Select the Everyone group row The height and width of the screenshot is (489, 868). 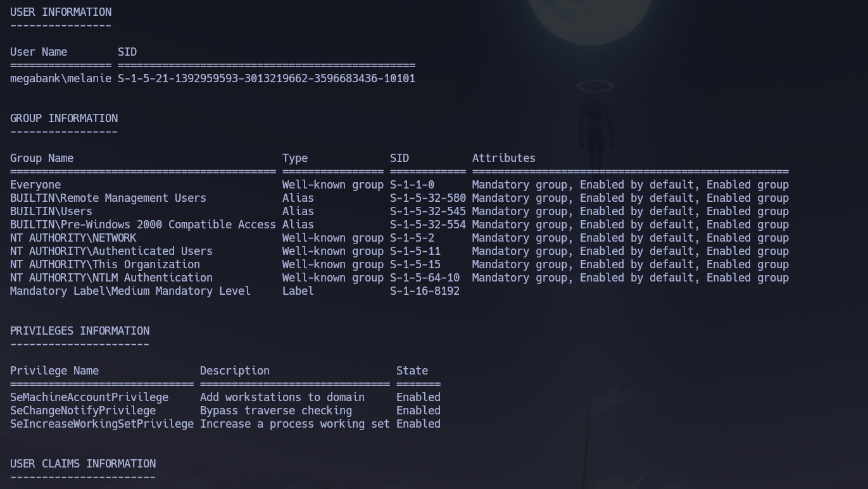pos(35,185)
